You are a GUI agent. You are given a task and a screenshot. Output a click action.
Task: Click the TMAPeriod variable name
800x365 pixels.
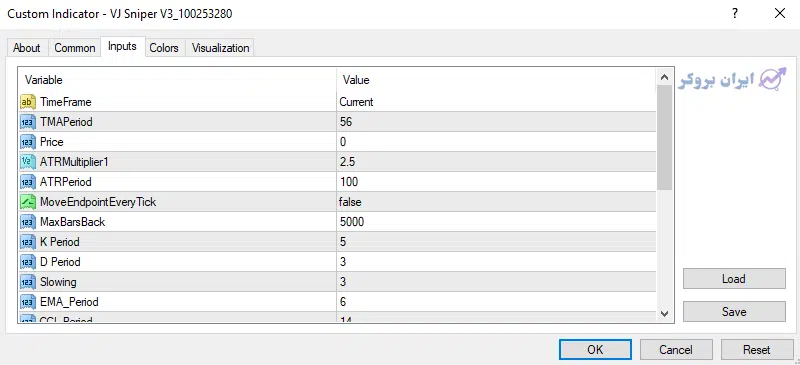point(66,122)
